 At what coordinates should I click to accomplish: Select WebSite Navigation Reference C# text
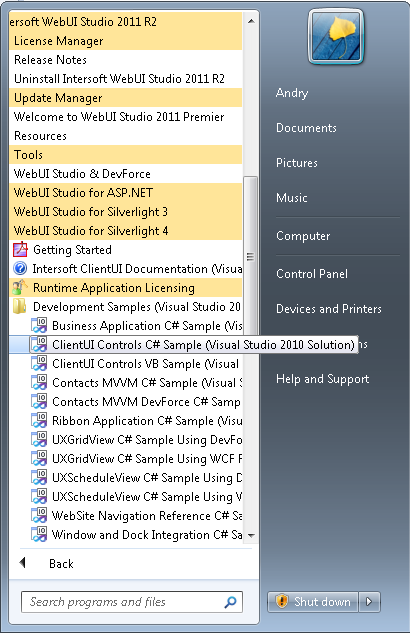[147, 516]
